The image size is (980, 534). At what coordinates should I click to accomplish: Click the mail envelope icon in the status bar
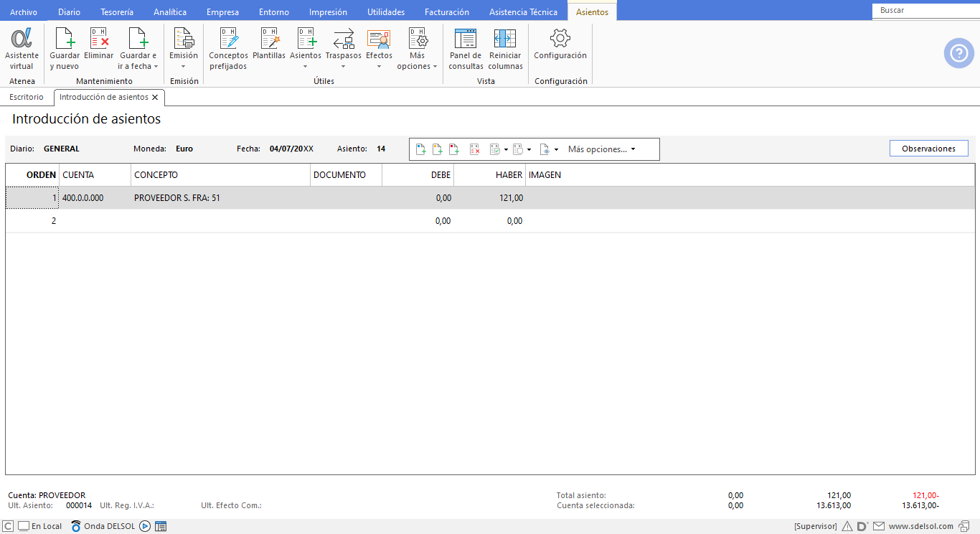(x=879, y=526)
